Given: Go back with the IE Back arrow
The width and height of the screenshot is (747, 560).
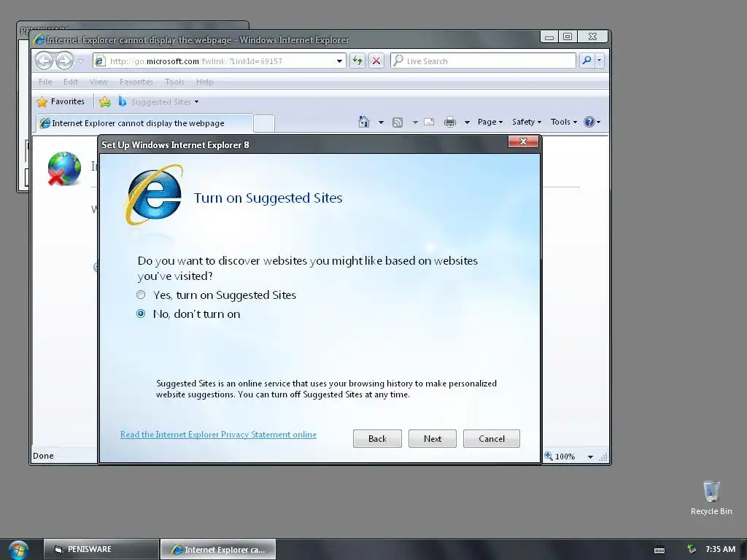Looking at the screenshot, I should [44, 61].
